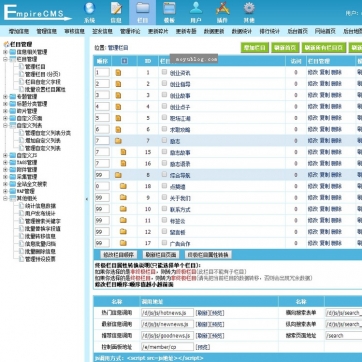362x362 pixels.
Task: Click the folder icon in row ID 18
Action: (x=123, y=186)
